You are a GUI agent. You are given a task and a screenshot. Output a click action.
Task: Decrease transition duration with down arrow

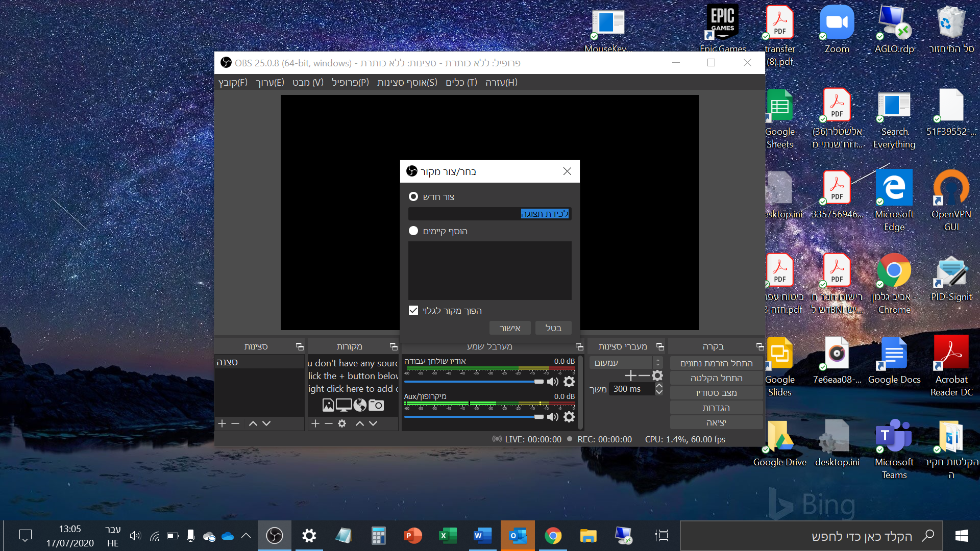tap(659, 392)
